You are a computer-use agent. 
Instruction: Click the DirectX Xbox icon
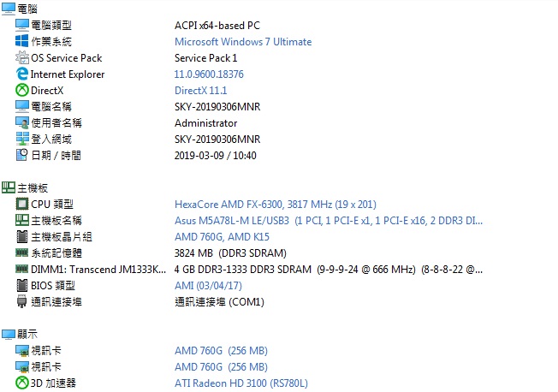(x=22, y=91)
